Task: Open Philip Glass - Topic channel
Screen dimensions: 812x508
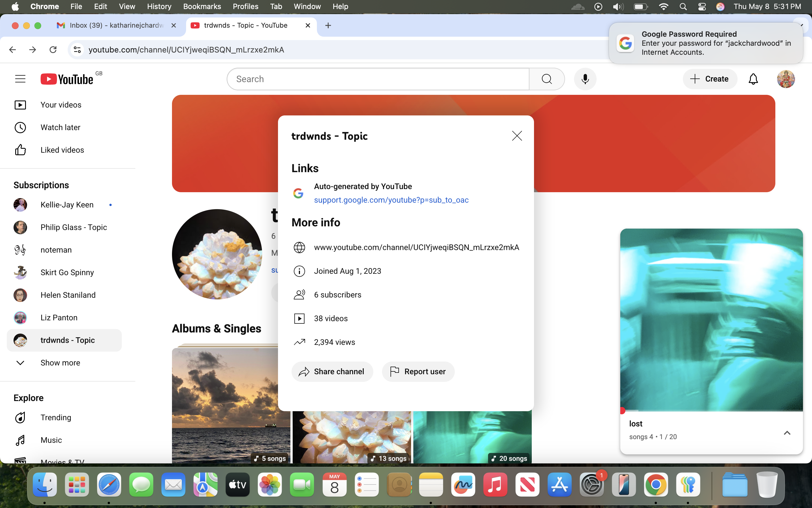Action: tap(64, 227)
